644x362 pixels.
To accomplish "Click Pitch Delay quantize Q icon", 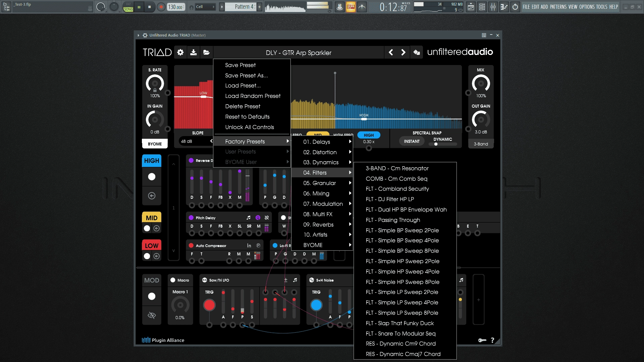I will pyautogui.click(x=258, y=218).
